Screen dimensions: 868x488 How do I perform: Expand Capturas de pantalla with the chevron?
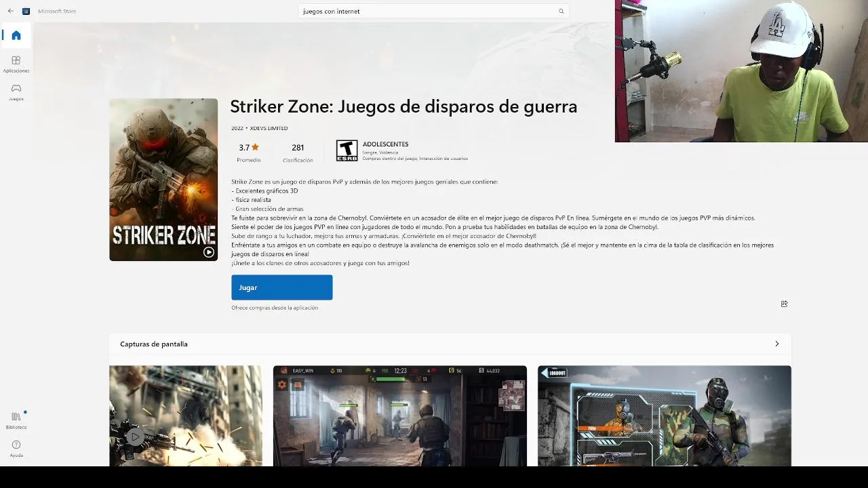click(x=777, y=344)
